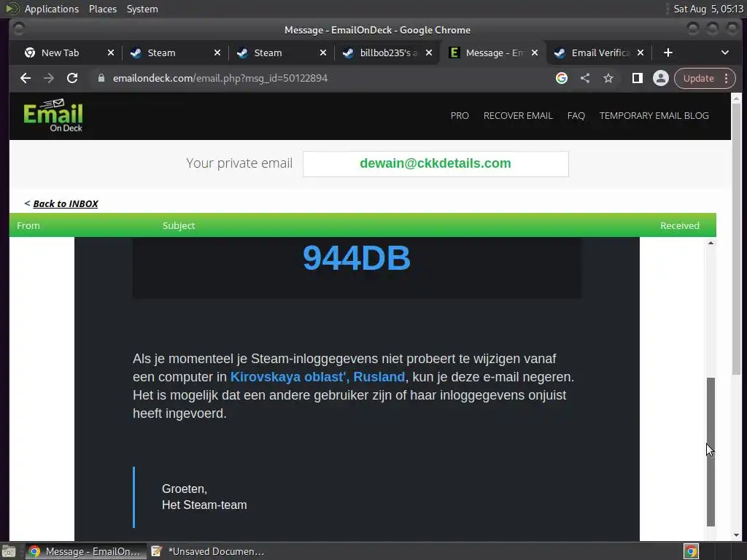Close the Email Verification tab
This screenshot has height=560, width=747.
tap(640, 52)
